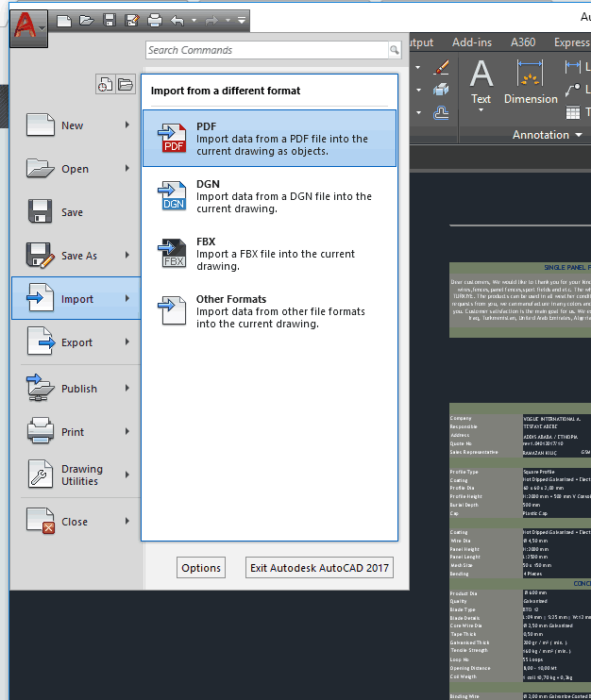Open the Text tool dropdown arrow
This screenshot has height=700, width=591.
tap(481, 109)
